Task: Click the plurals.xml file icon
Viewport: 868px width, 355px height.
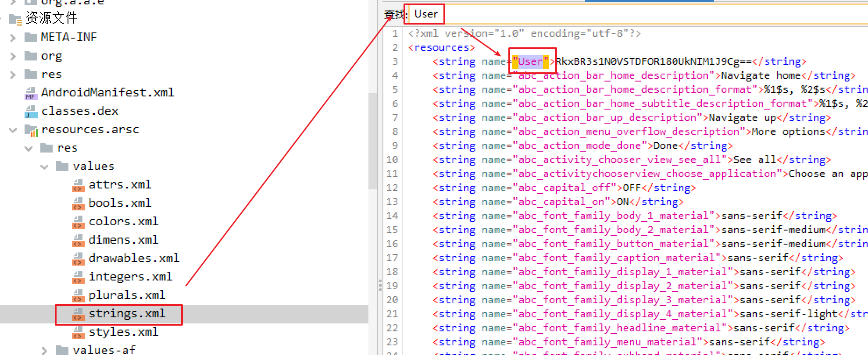Action: pyautogui.click(x=78, y=295)
